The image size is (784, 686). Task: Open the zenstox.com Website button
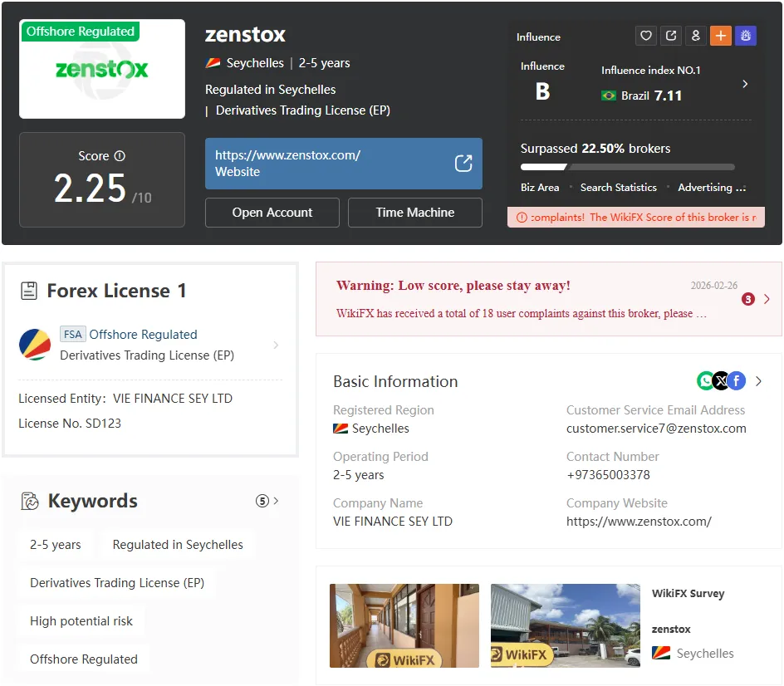tap(344, 164)
